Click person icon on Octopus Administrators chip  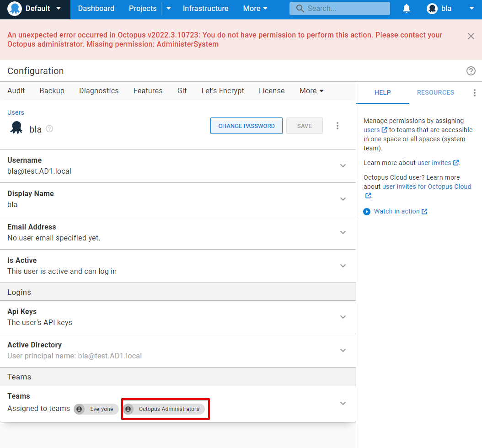pos(128,409)
